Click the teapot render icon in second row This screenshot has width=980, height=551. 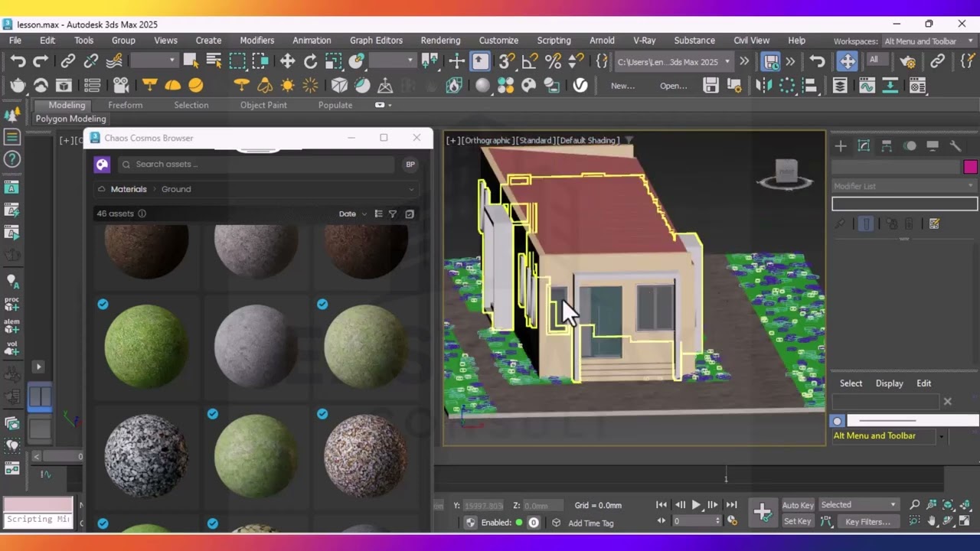pos(18,86)
